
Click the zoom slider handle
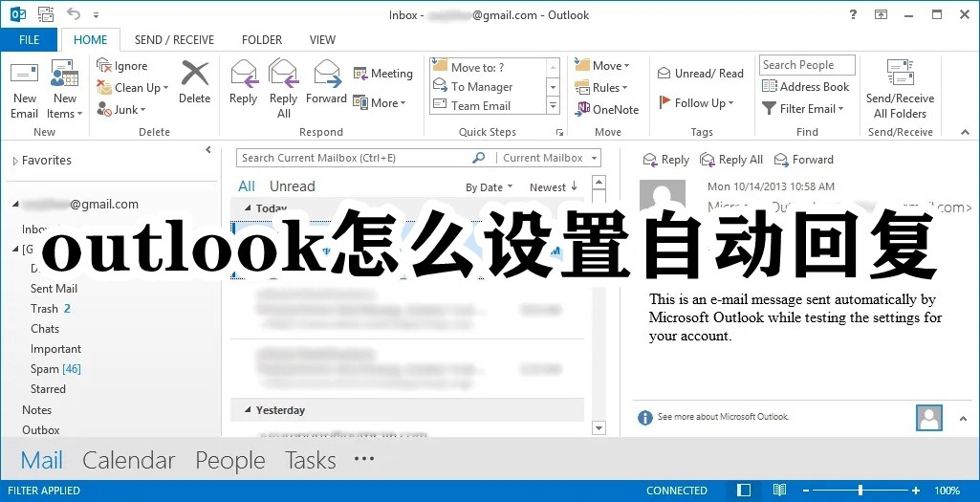coord(860,491)
